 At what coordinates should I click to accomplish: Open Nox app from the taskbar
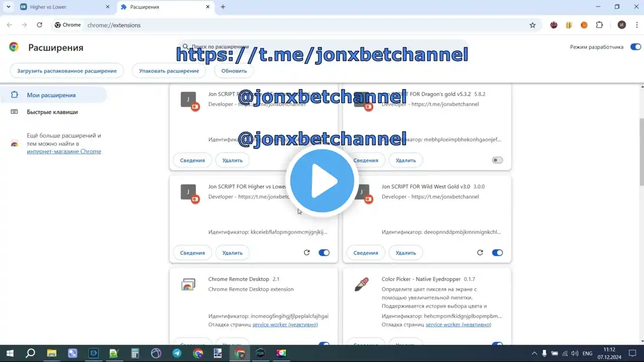click(x=261, y=353)
